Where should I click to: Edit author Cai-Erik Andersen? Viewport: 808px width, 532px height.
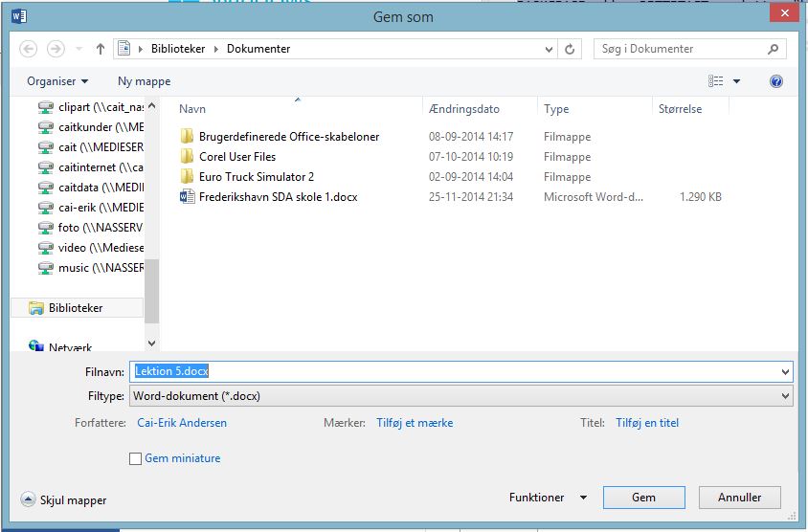[x=182, y=423]
